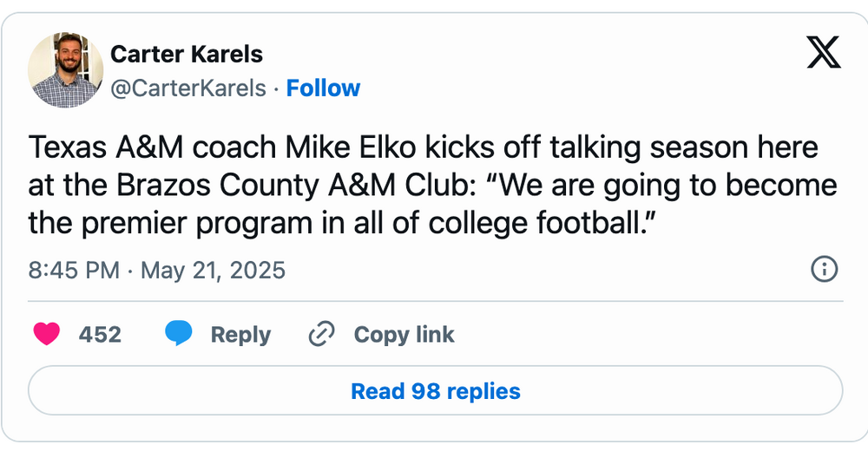Click the May 21, 2025 date
868x451 pixels.
tap(213, 271)
